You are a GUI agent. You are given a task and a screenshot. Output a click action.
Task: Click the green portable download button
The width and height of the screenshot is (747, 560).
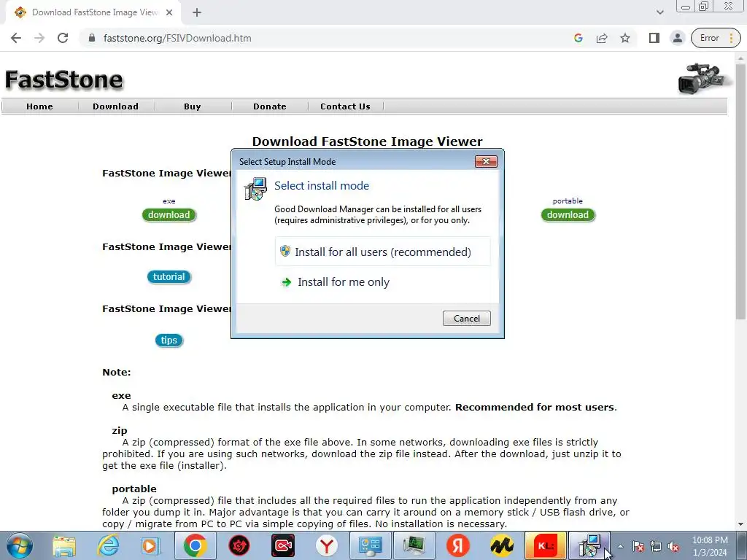[x=568, y=215]
